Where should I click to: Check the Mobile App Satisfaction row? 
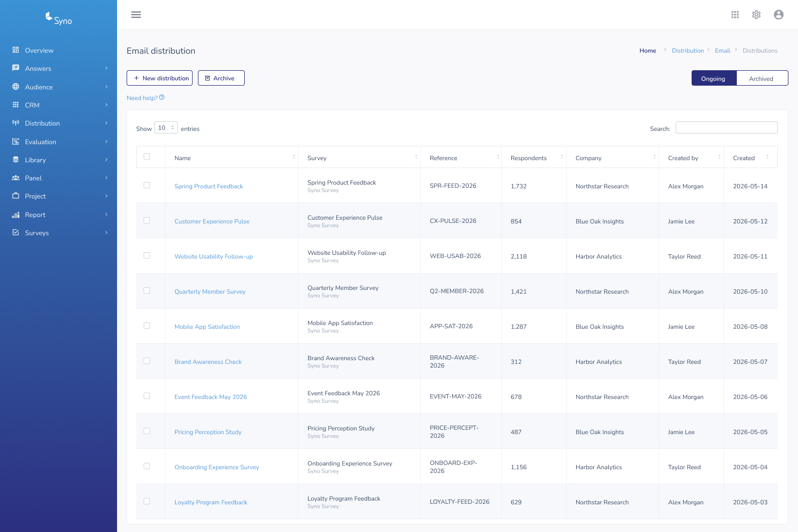tap(147, 326)
